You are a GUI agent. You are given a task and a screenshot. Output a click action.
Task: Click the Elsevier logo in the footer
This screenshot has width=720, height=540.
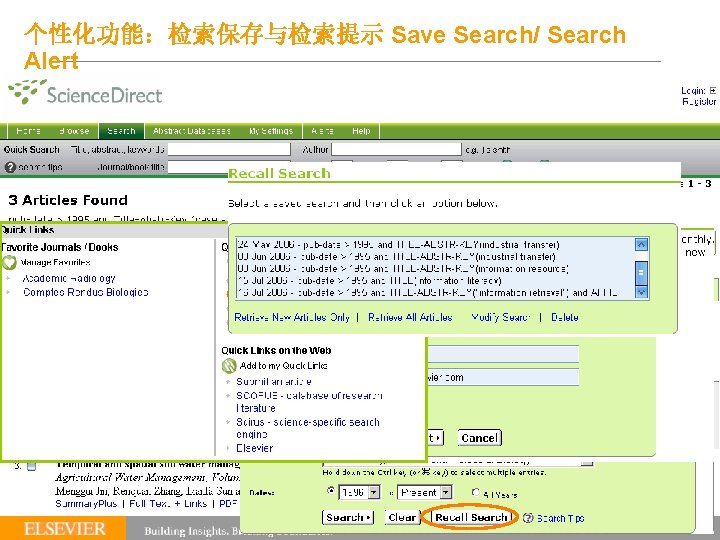coord(64,529)
